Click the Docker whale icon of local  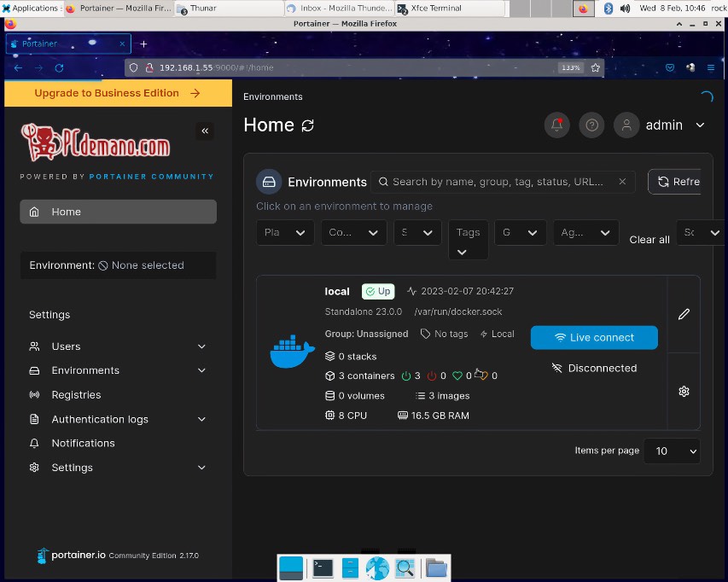coord(292,352)
